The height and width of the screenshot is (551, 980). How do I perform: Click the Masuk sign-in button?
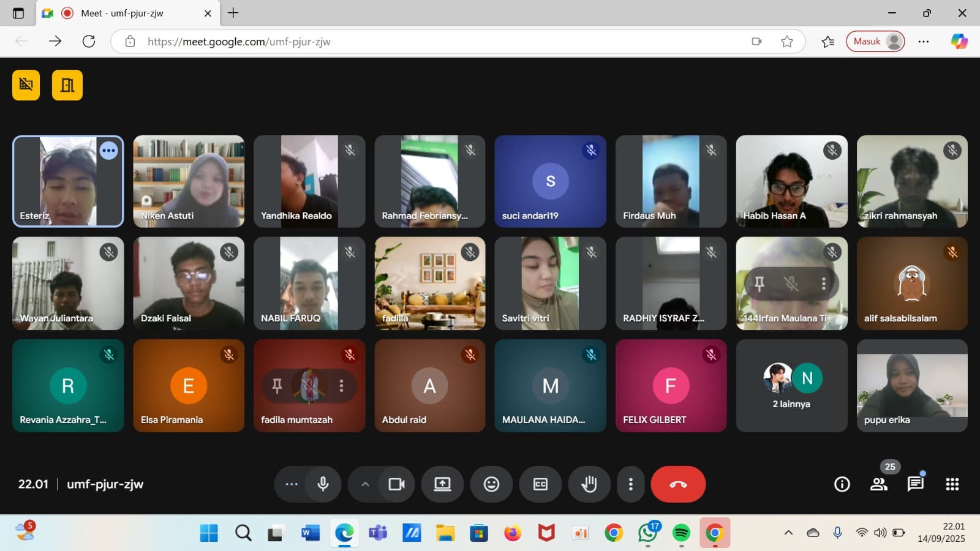pos(875,42)
